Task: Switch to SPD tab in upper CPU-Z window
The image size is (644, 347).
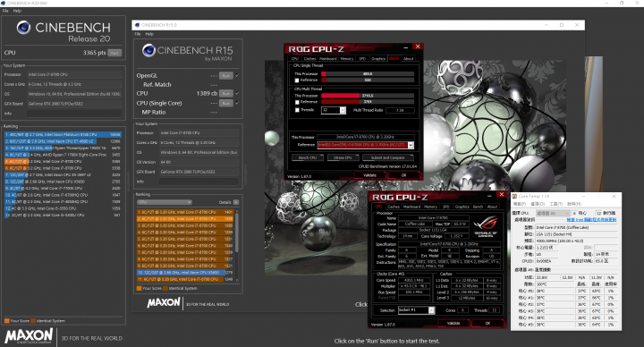Action: pos(362,59)
